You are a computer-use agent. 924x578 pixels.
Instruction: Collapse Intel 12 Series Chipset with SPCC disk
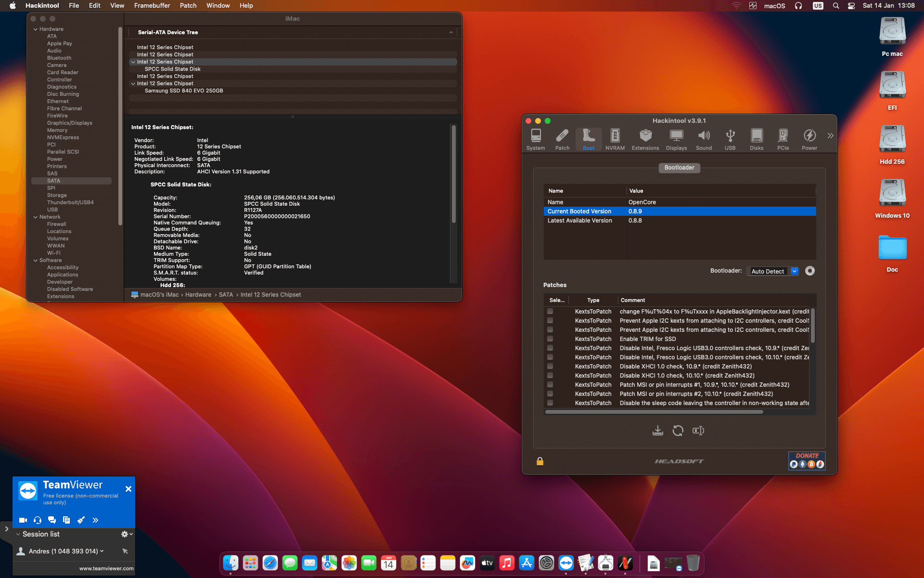click(x=133, y=62)
